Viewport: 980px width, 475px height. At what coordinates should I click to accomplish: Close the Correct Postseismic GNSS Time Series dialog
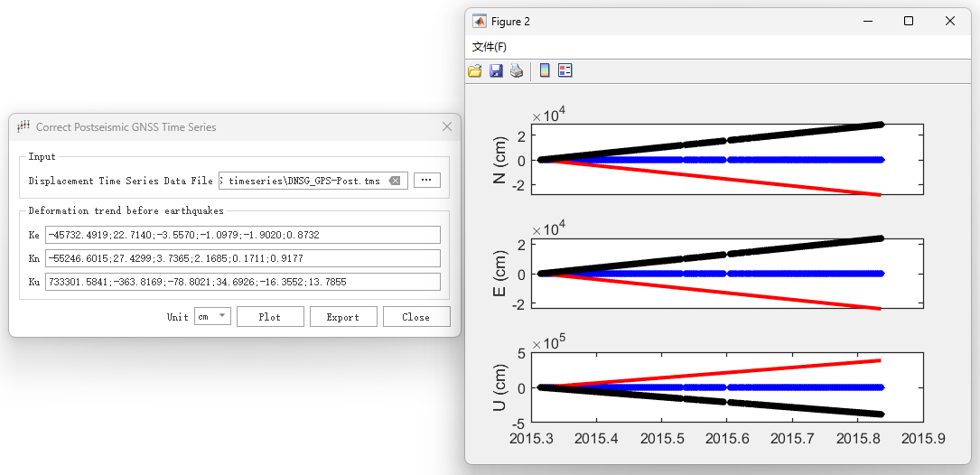[x=447, y=126]
